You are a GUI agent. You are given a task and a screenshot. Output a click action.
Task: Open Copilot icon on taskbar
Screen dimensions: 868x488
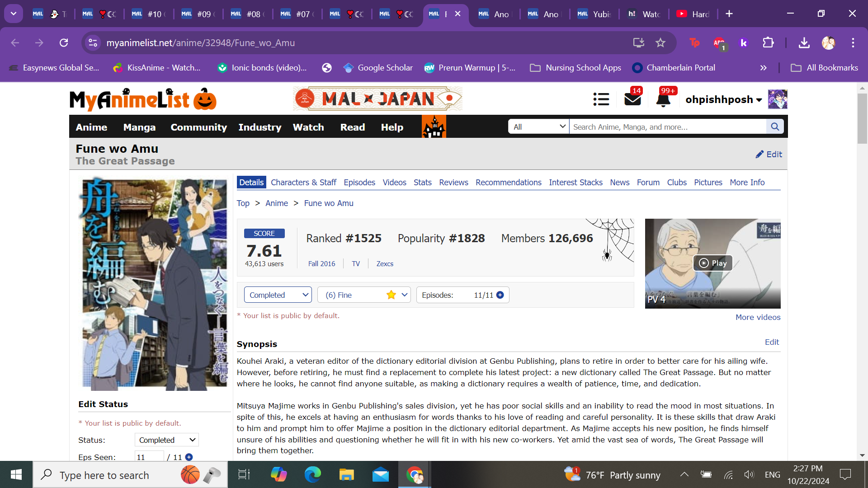click(x=278, y=475)
